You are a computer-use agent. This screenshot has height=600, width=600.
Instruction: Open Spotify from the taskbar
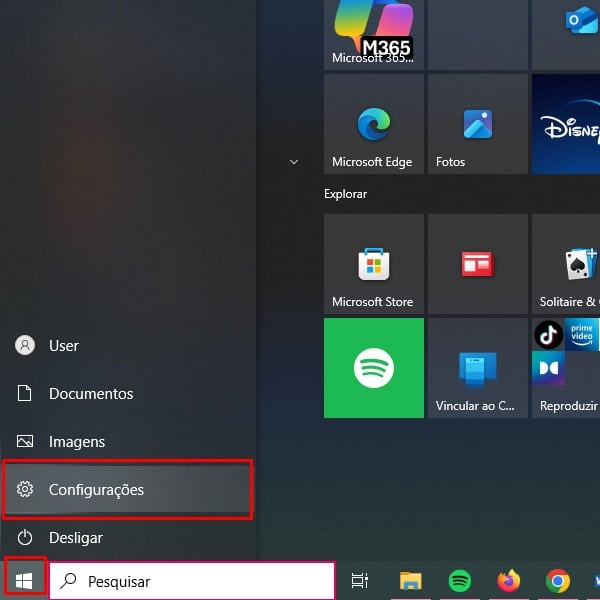point(460,581)
